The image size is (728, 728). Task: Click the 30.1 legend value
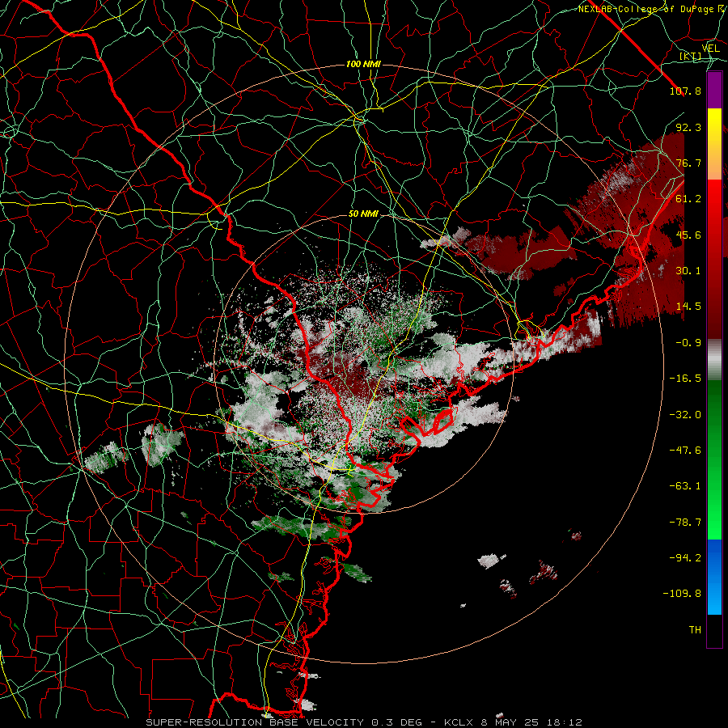[x=688, y=271]
